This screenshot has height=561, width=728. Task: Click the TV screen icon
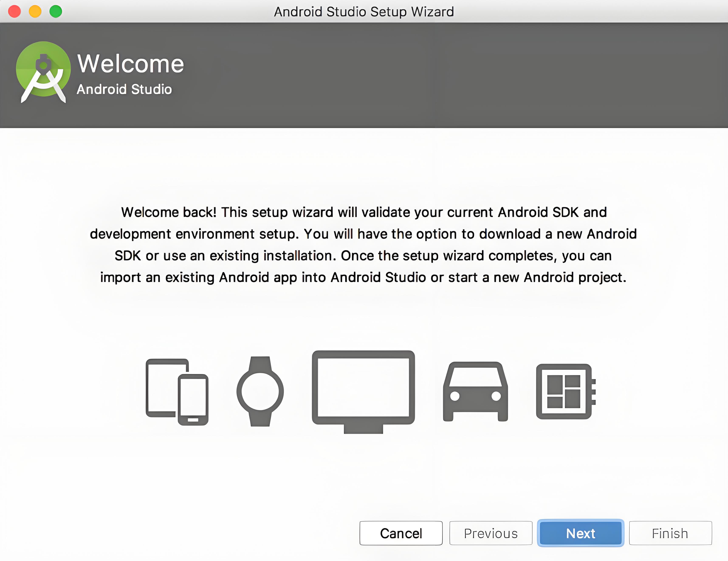[363, 392]
